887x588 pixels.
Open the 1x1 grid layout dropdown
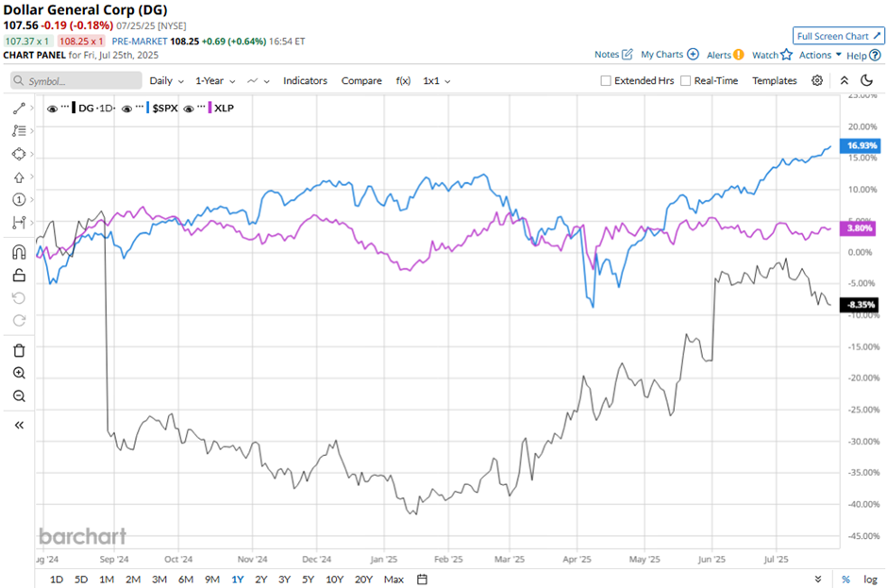click(437, 80)
